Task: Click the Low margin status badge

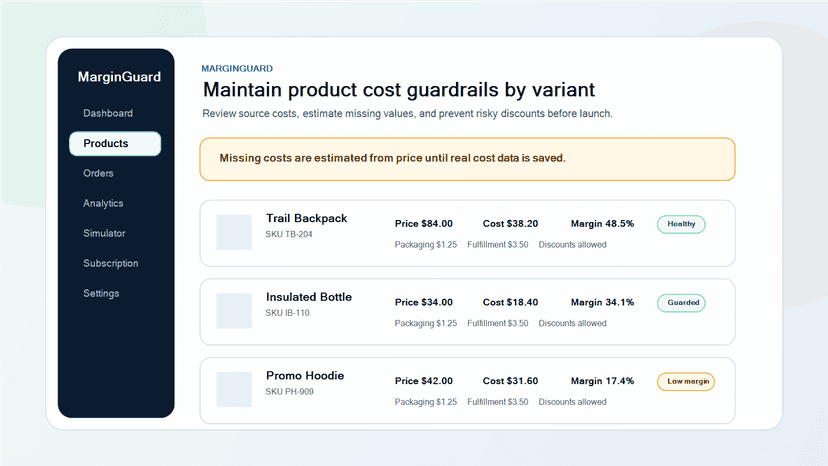Action: [686, 381]
